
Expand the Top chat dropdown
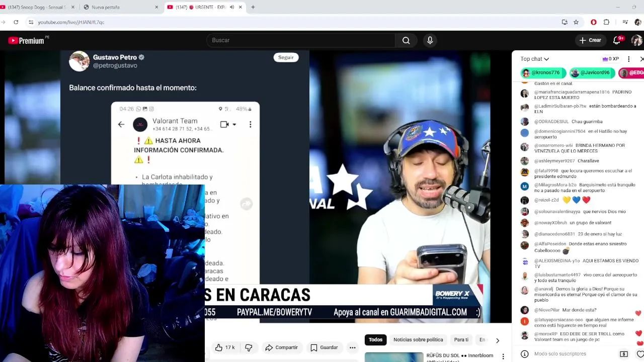pyautogui.click(x=535, y=59)
